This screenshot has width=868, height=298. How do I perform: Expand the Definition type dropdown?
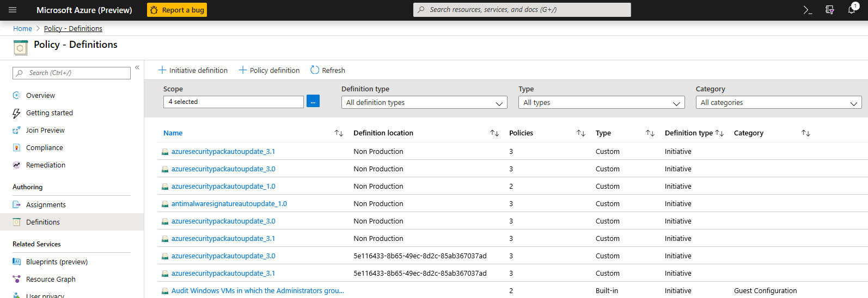click(x=424, y=103)
